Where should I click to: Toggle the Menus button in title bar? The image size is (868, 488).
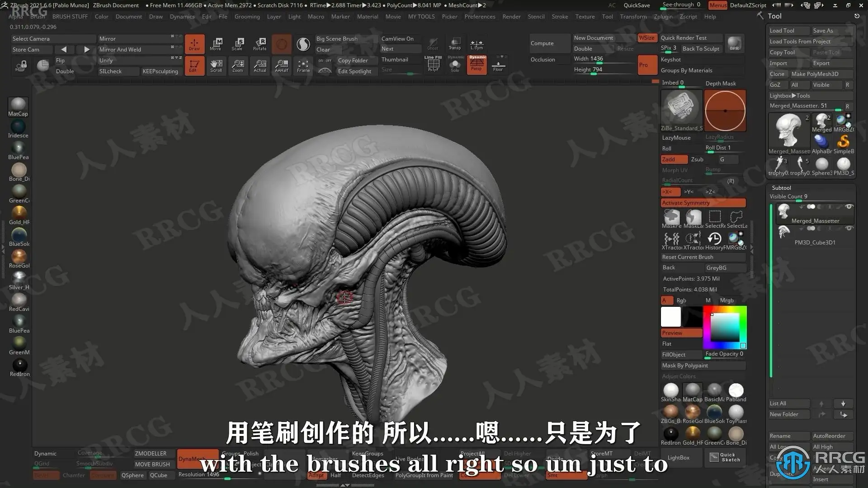tap(718, 5)
